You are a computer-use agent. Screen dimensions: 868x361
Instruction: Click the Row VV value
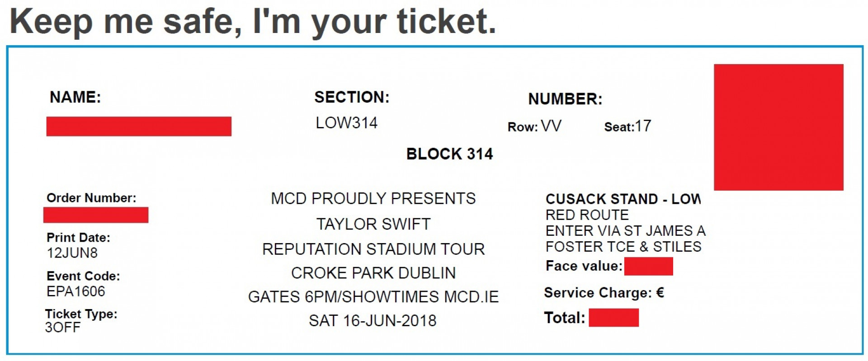click(551, 126)
